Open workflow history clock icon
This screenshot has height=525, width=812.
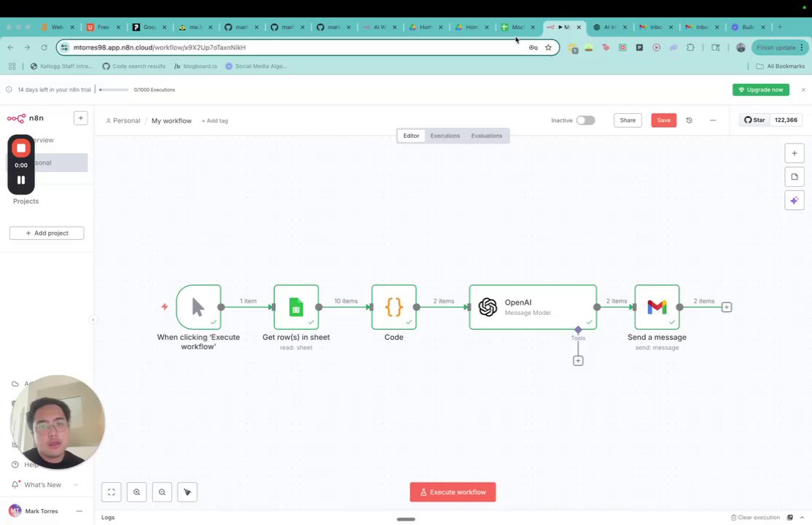pos(690,120)
